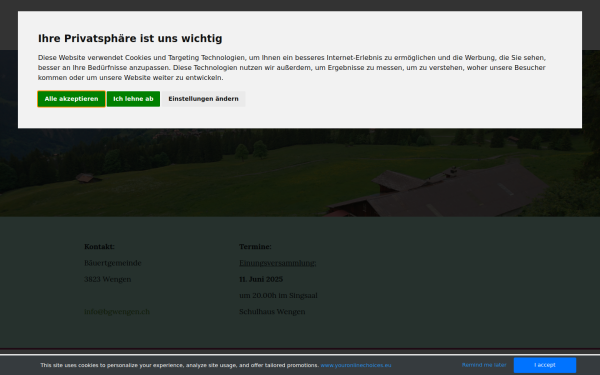Click the blue I accept button
Screen dimensions: 600x375
545,365
